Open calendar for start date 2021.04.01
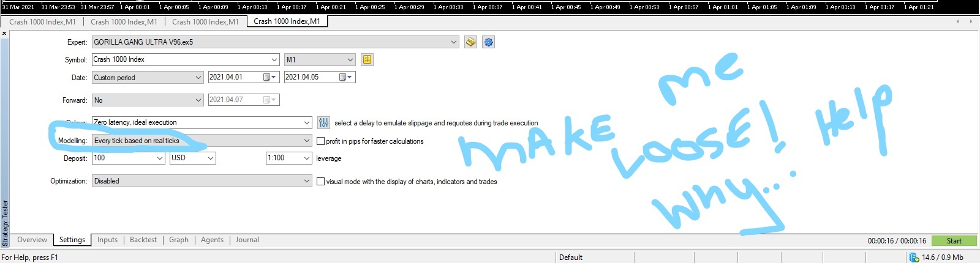Screen dimensions: 980x263 (x=269, y=77)
